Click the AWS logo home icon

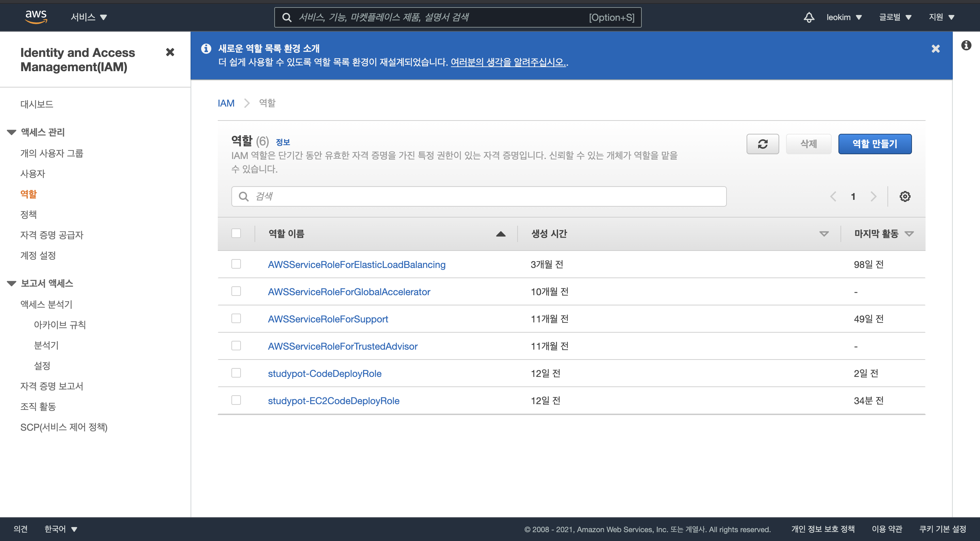coord(36,17)
